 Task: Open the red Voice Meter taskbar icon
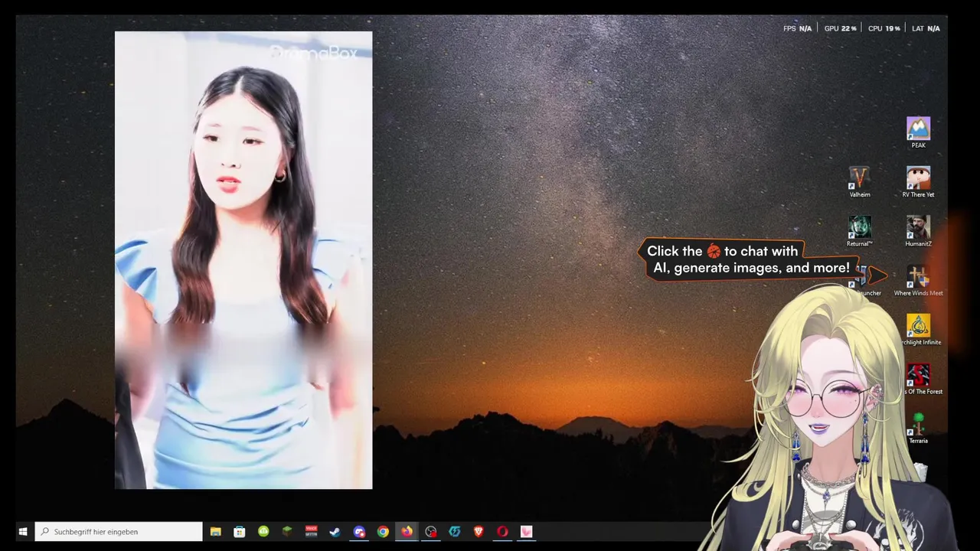pos(312,531)
